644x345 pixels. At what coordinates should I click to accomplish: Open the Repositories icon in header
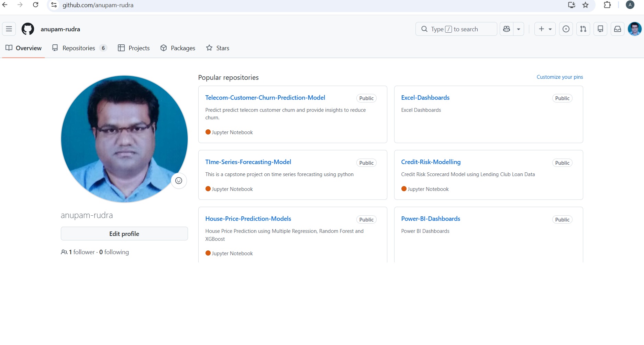pyautogui.click(x=600, y=29)
